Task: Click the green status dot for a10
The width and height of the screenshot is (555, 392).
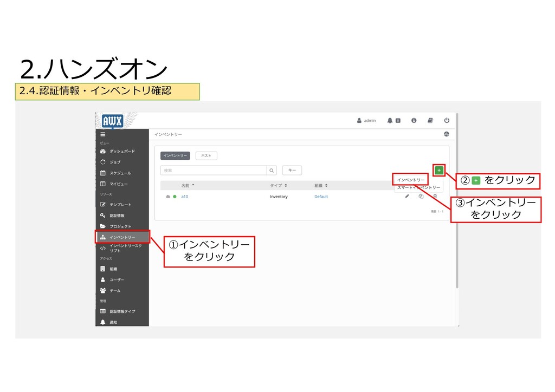Action: point(175,197)
